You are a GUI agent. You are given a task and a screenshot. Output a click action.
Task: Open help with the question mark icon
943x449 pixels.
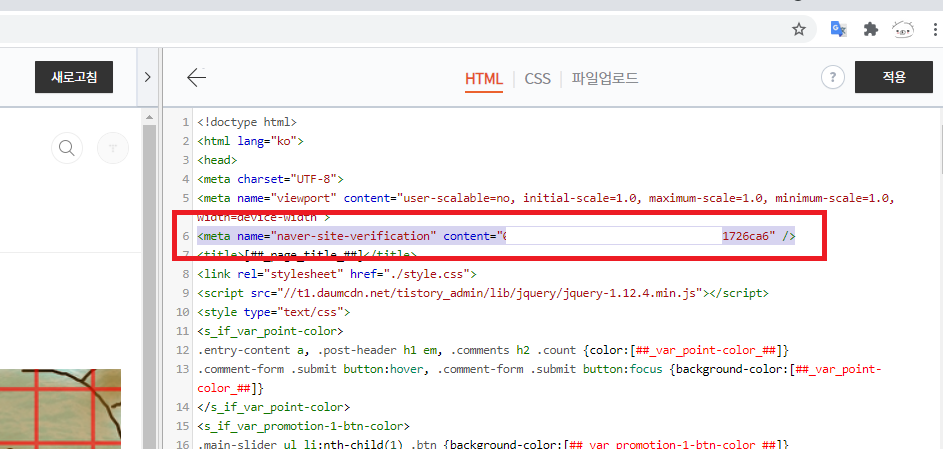pyautogui.click(x=833, y=77)
